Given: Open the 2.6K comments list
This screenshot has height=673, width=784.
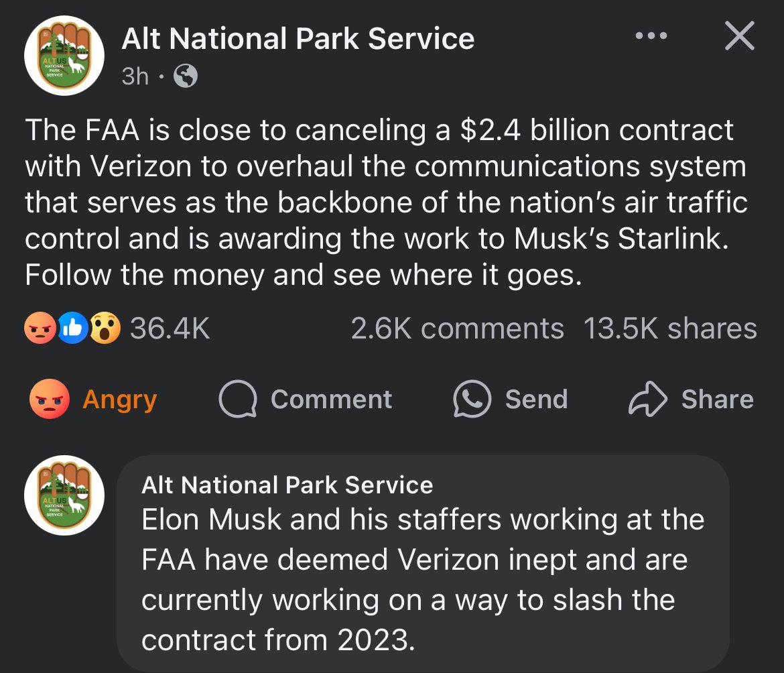Looking at the screenshot, I should [457, 328].
